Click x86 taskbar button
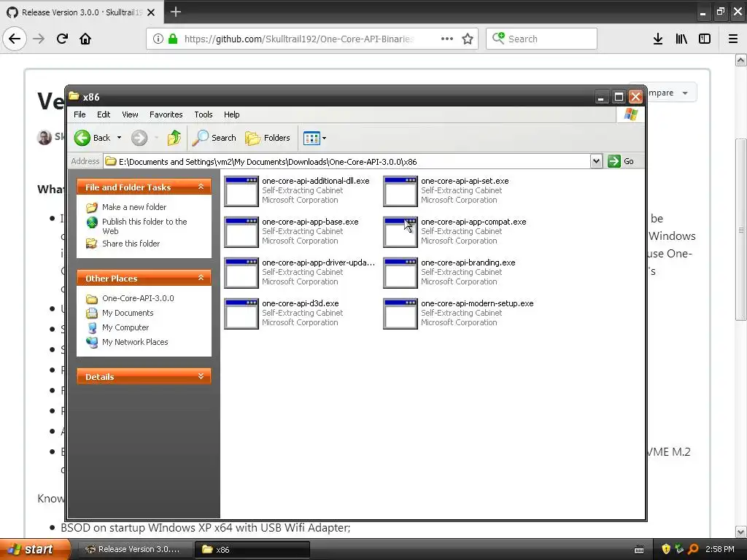 (x=252, y=549)
